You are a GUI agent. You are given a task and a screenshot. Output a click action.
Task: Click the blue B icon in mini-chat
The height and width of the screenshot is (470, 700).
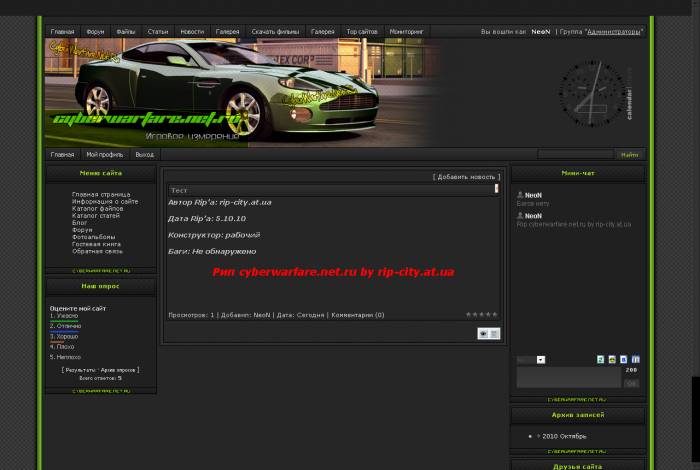pos(623,359)
